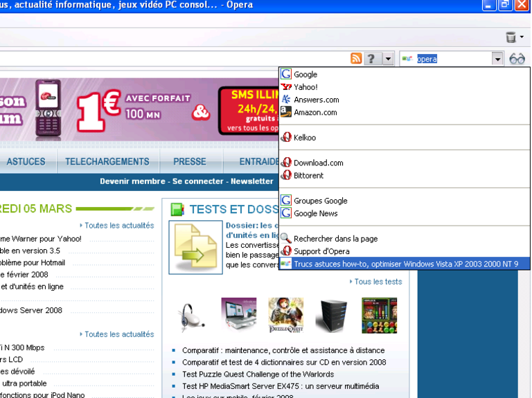Select Support d'Opera entry
532x398 pixels.
405,251
